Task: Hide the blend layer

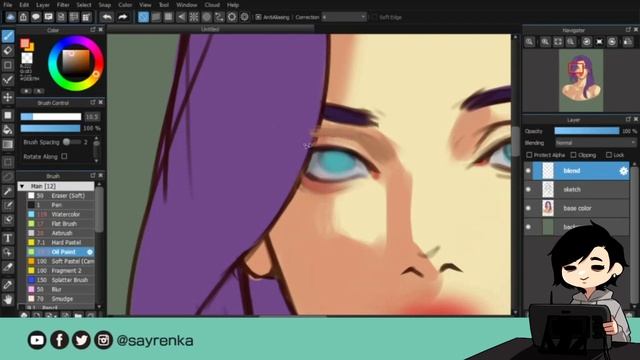Action: [x=528, y=171]
